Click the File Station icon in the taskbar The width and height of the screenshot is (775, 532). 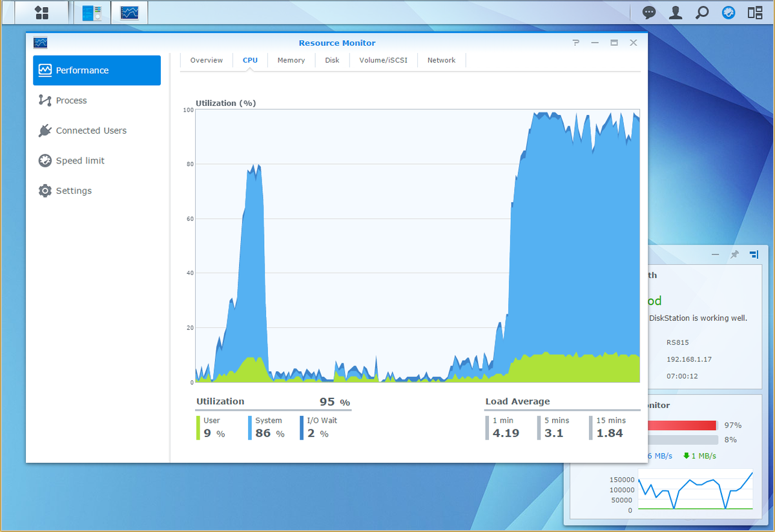click(x=92, y=12)
